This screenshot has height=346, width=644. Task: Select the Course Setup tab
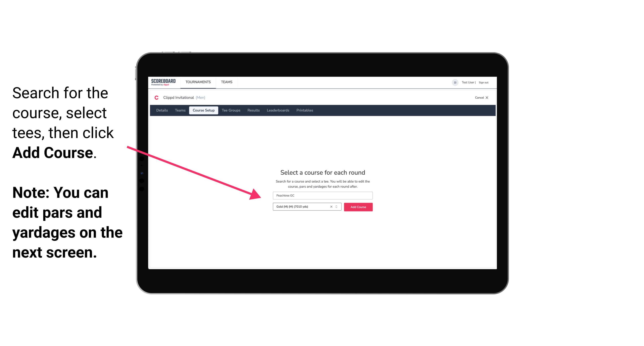[204, 110]
